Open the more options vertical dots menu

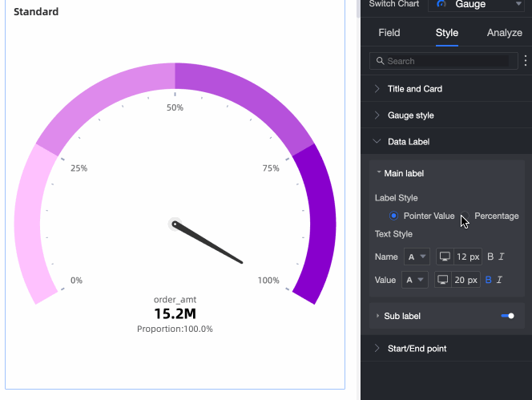coord(526,61)
